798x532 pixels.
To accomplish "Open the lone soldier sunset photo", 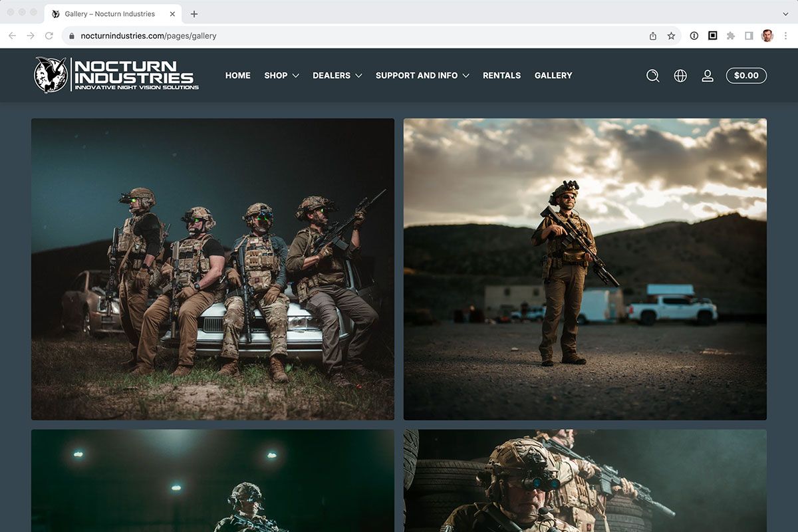I will pos(585,269).
